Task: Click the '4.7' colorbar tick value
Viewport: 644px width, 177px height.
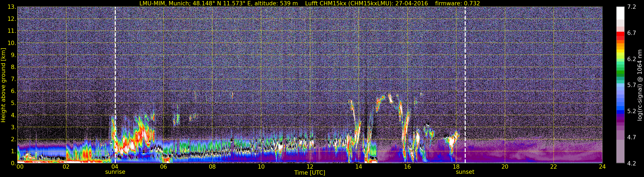Action: tap(632, 137)
